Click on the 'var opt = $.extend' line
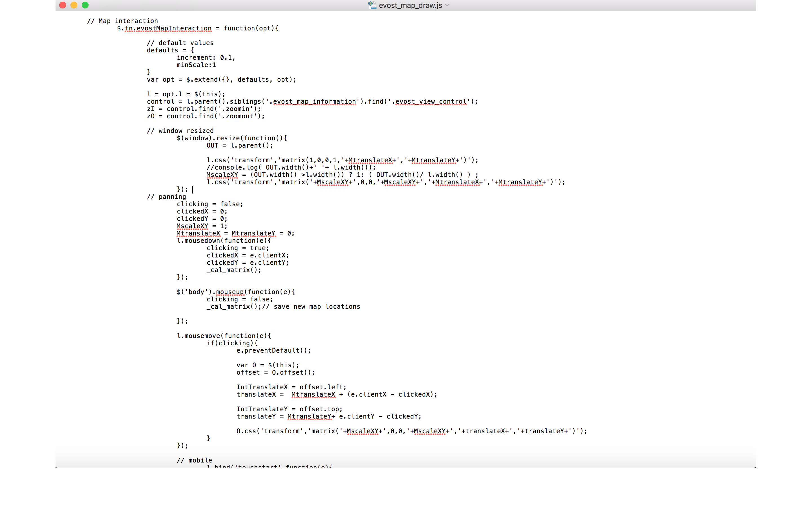 221,79
